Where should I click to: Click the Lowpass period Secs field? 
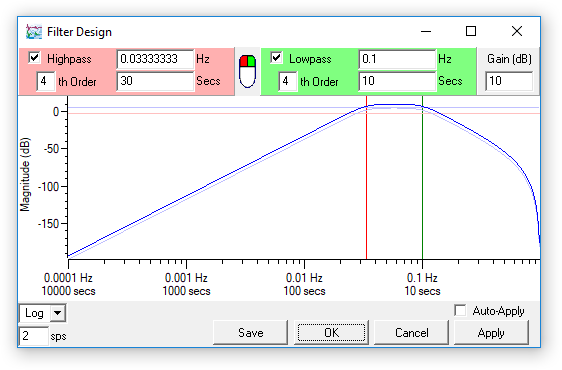(x=397, y=81)
